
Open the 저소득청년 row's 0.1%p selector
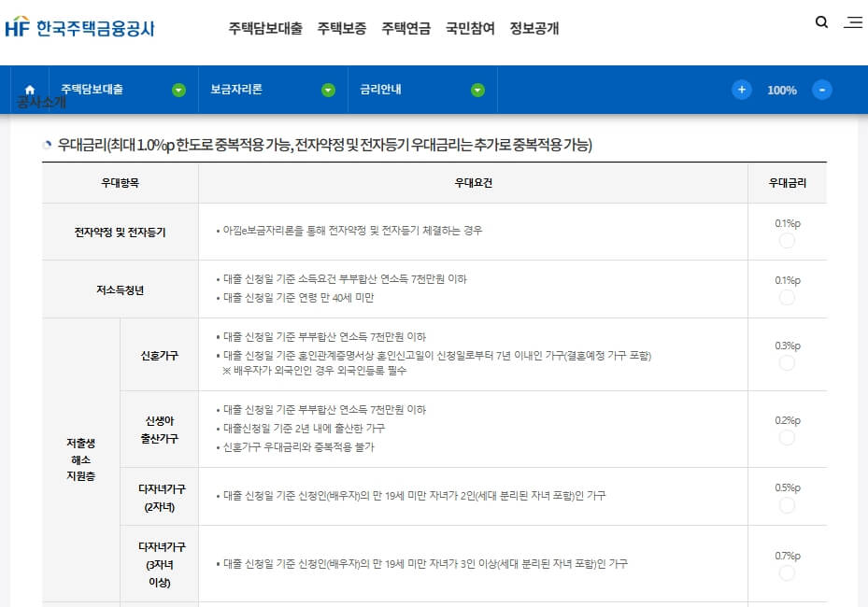[x=787, y=299]
